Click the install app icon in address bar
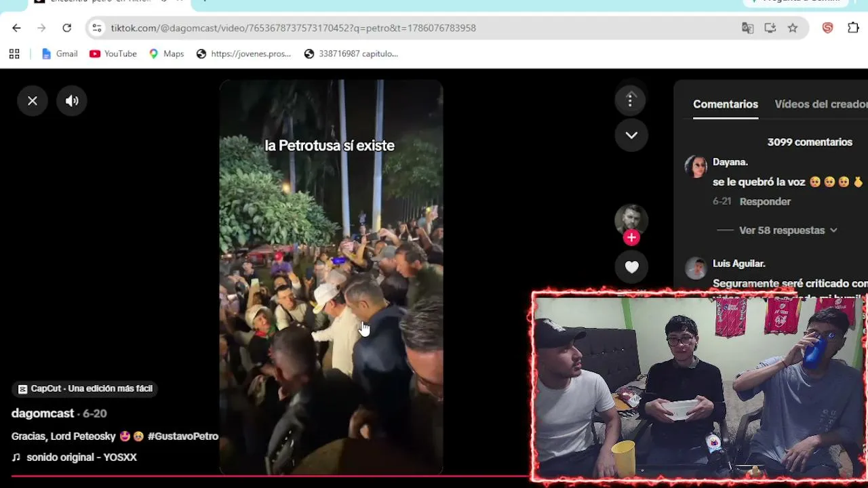 coord(770,28)
